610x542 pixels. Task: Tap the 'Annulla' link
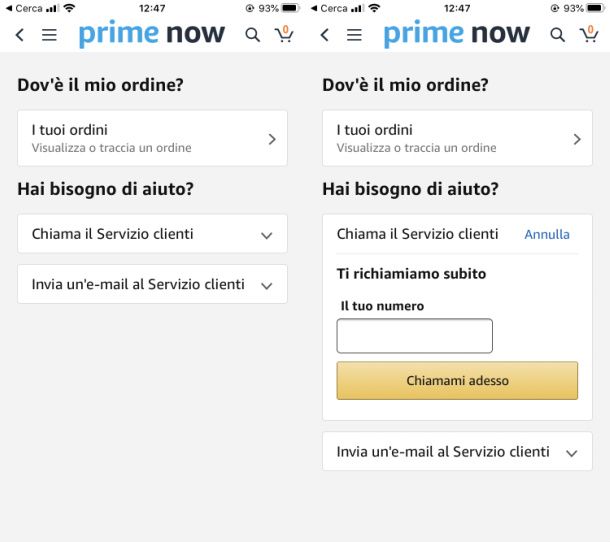547,234
